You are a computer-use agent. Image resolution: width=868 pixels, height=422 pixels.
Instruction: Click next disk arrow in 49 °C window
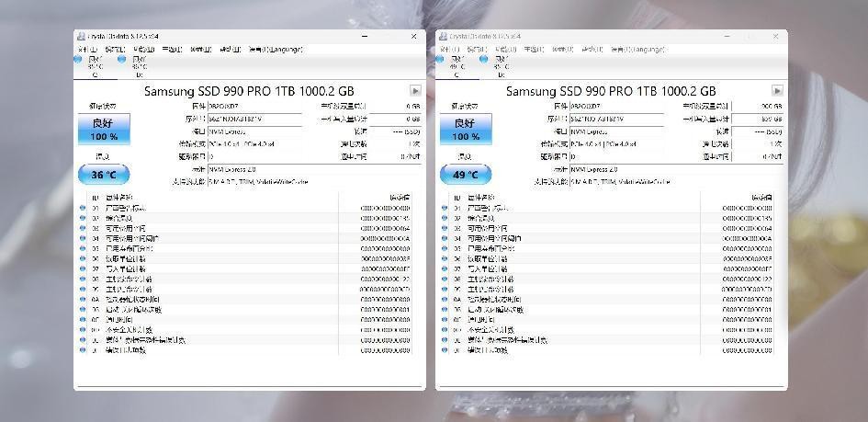[x=777, y=90]
